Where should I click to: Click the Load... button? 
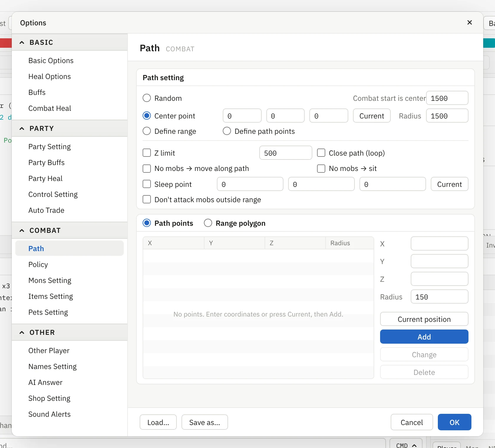tap(158, 422)
